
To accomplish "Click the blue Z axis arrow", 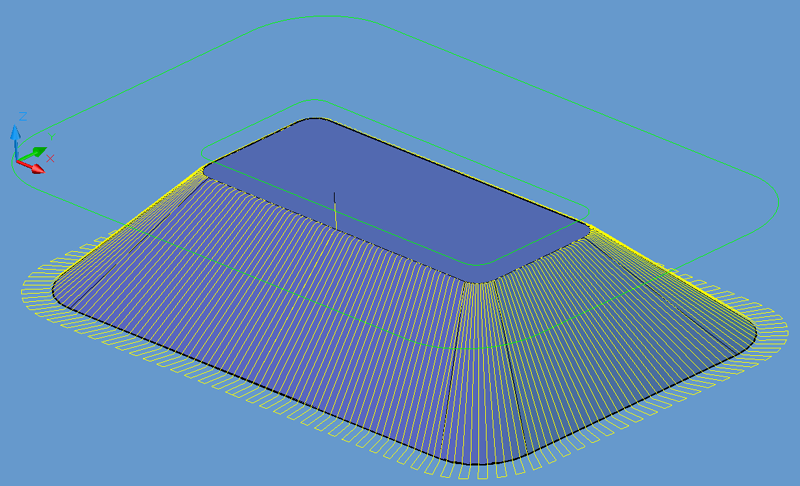I will pos(16,135).
